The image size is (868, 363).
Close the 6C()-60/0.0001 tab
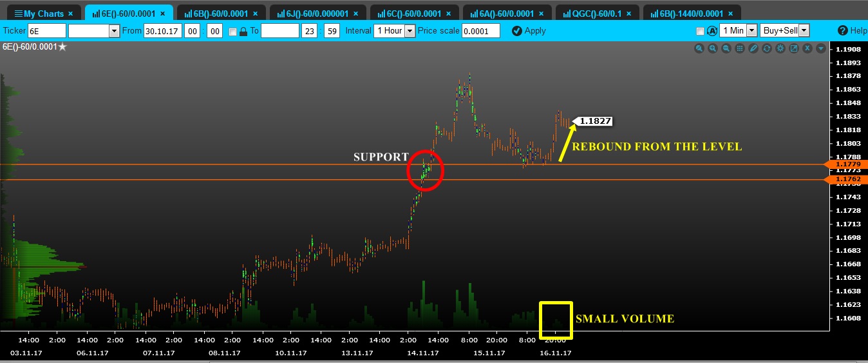pos(448,14)
